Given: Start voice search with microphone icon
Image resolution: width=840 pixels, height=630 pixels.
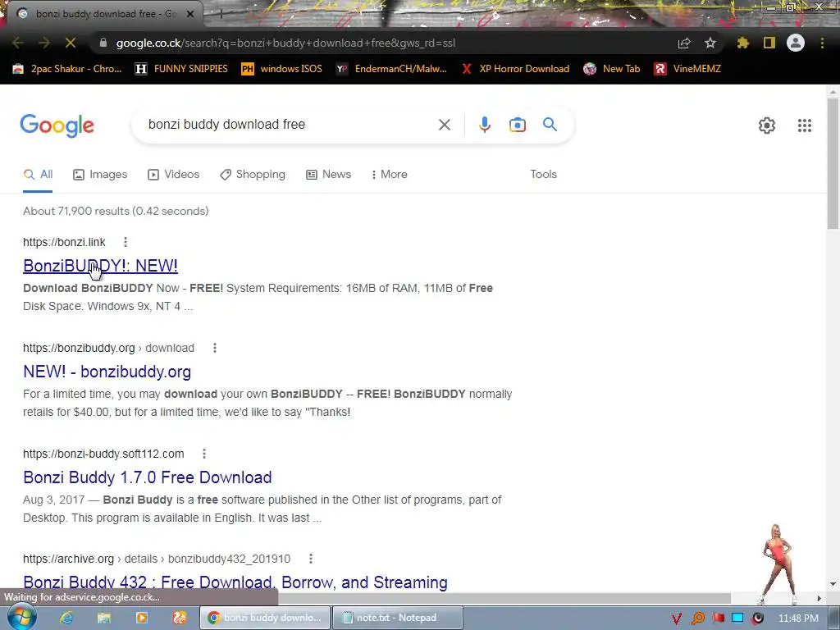Looking at the screenshot, I should click(x=484, y=125).
